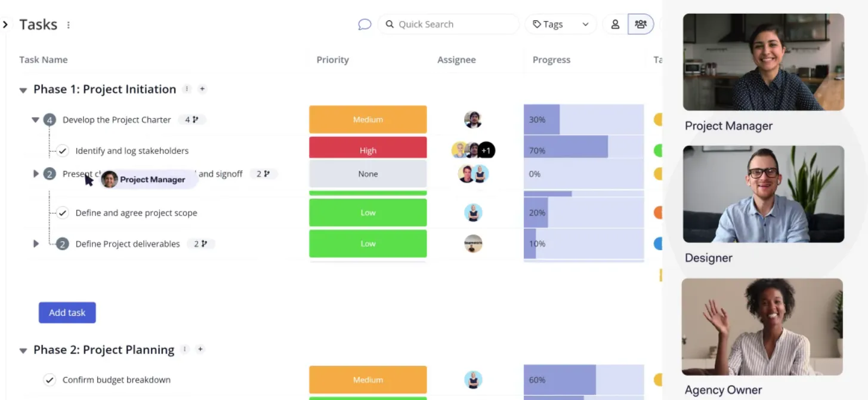Viewport: 868px width, 400px height.
Task: Adjust the 30% progress bar for Project Charter
Action: (583, 119)
